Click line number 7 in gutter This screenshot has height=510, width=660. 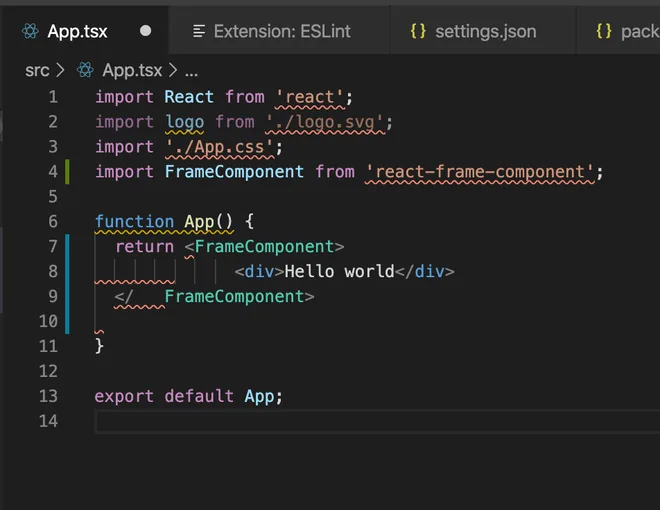pyautogui.click(x=53, y=247)
